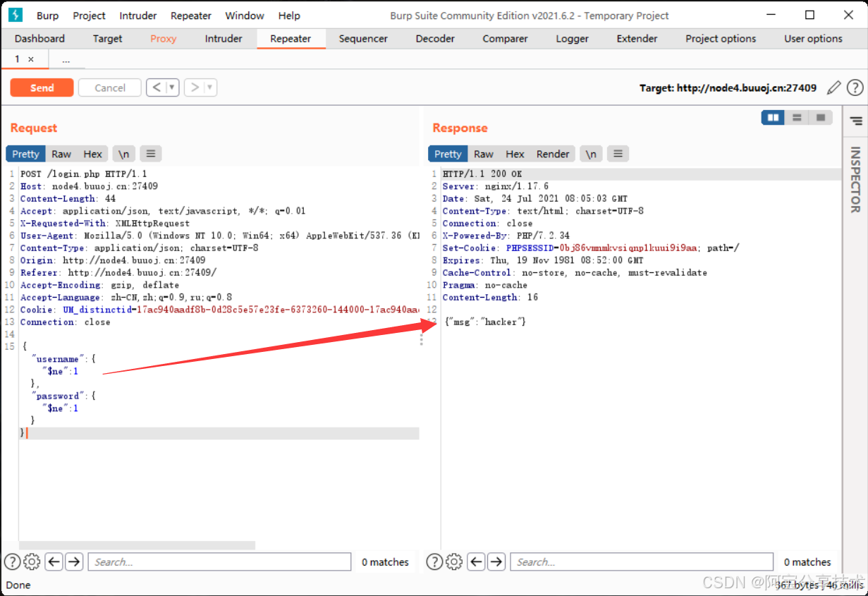The width and height of the screenshot is (868, 596).
Task: Switch to the Logger tab
Action: (572, 39)
